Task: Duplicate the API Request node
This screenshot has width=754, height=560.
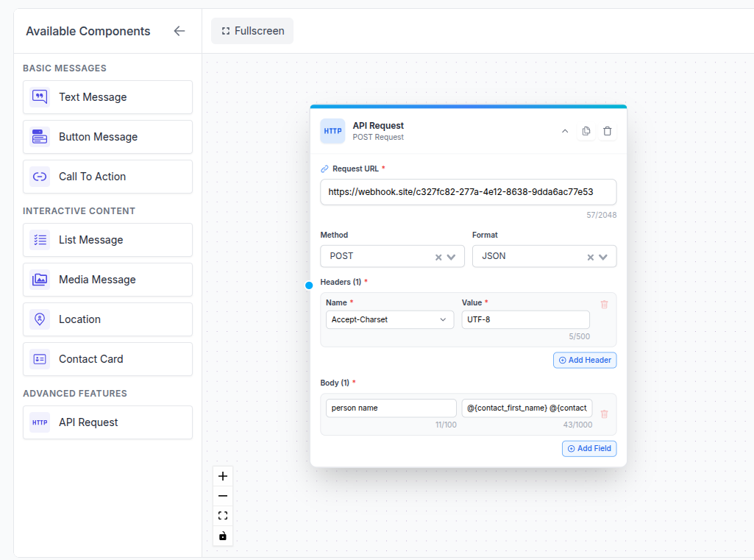Action: tap(586, 130)
